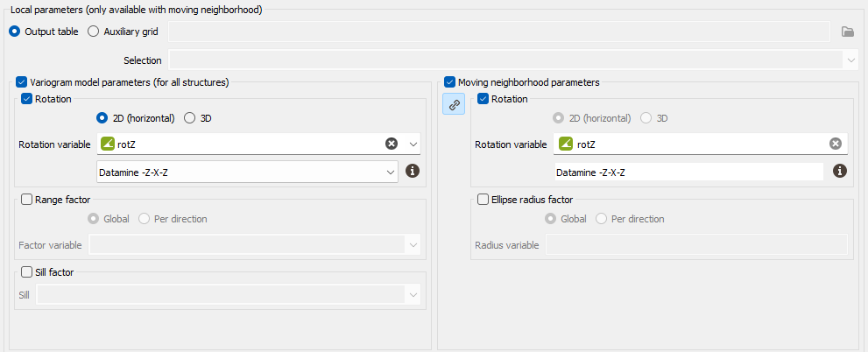Show info for variogram Datamine convention
Image resolution: width=868 pixels, height=352 pixels.
tap(412, 171)
